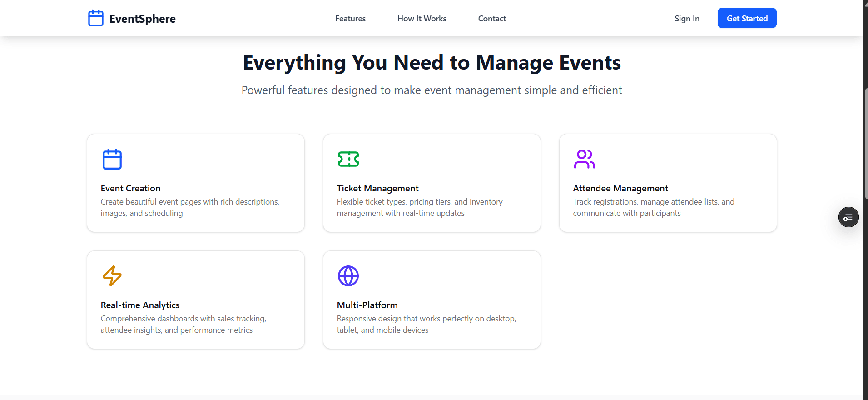Open the floating dark list widget button
The width and height of the screenshot is (868, 400).
pos(848,217)
